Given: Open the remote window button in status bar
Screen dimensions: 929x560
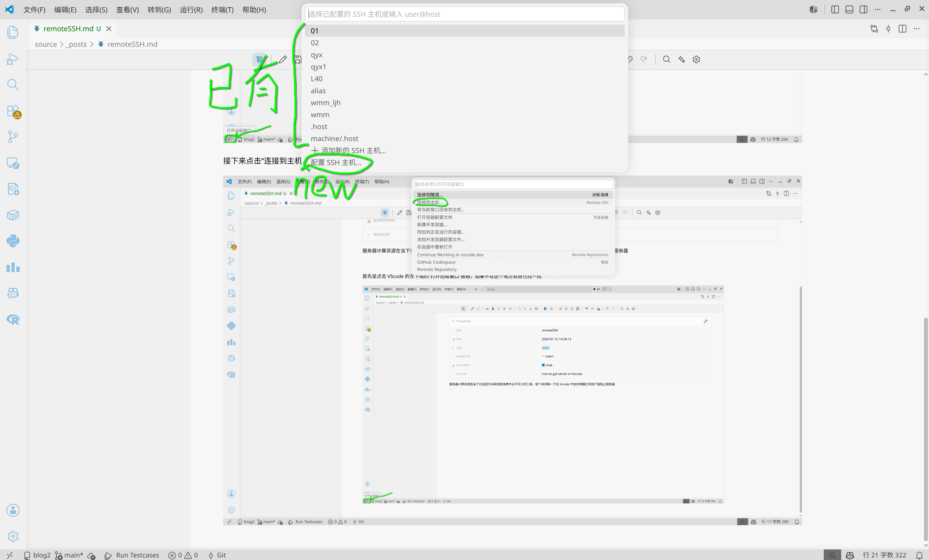Looking at the screenshot, I should click(10, 555).
